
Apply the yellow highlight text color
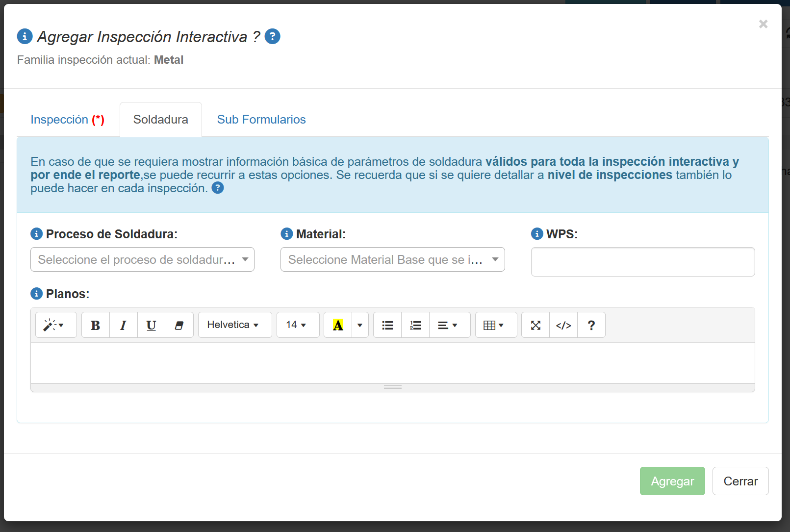pos(338,325)
